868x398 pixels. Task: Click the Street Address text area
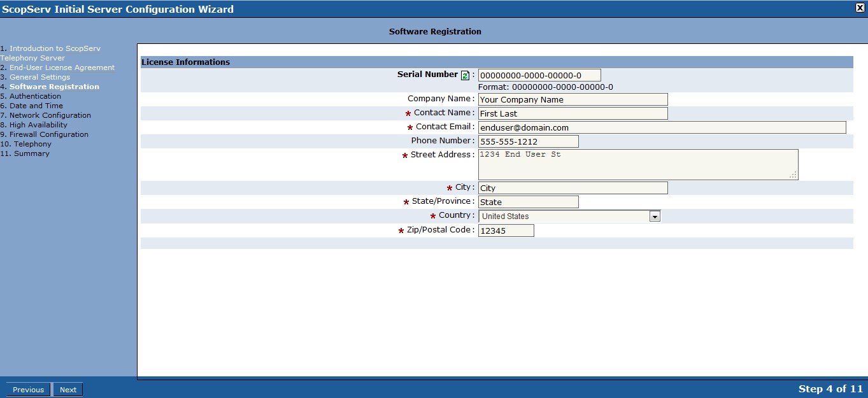[638, 164]
